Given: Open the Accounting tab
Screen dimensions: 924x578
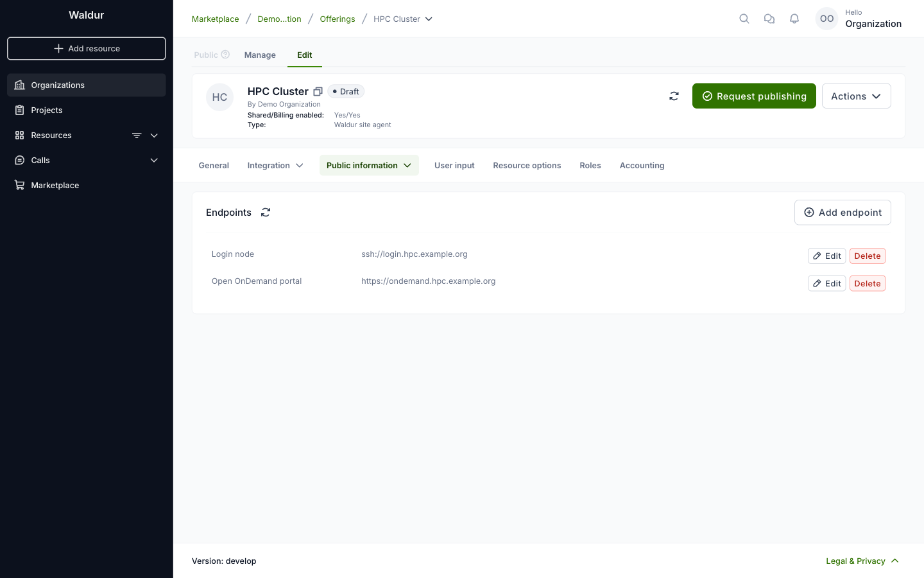Looking at the screenshot, I should [642, 166].
